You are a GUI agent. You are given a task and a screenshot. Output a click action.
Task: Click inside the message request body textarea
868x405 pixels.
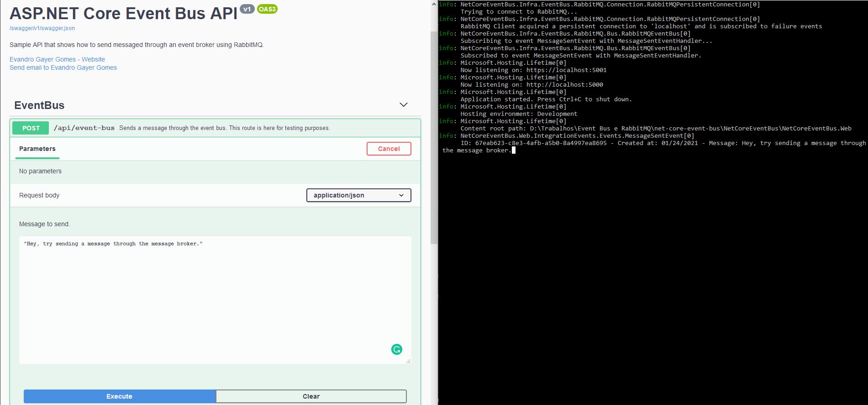215,300
